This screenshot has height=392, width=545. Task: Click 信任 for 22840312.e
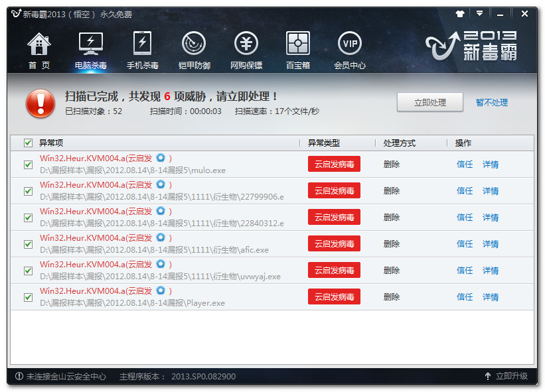pyautogui.click(x=465, y=218)
